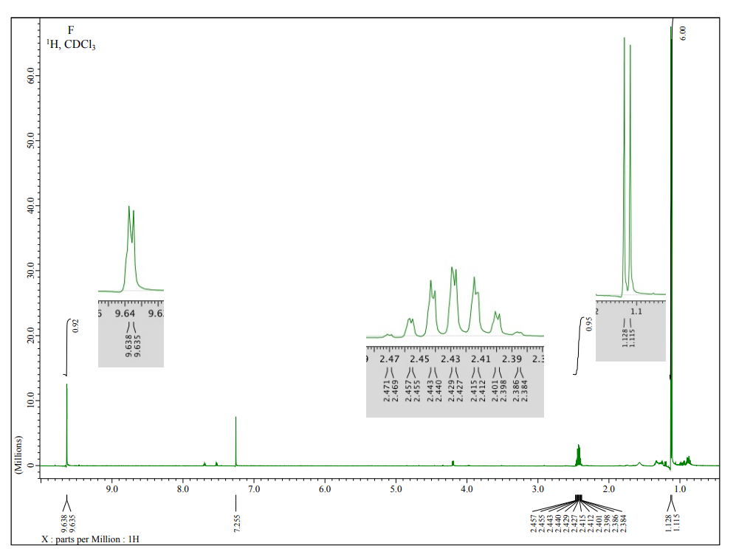The image size is (736, 560).
Task: Click the 0.95 integration value
Action: point(590,324)
